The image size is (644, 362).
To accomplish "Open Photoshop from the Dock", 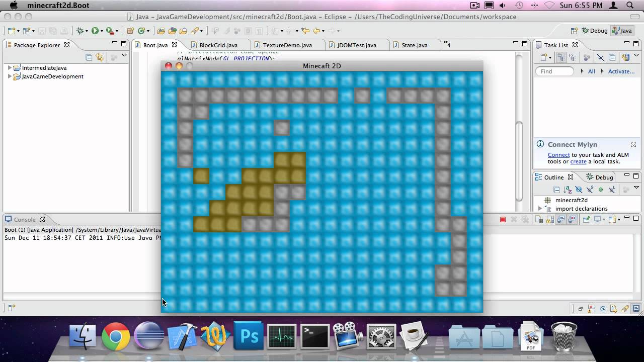I will tap(249, 336).
